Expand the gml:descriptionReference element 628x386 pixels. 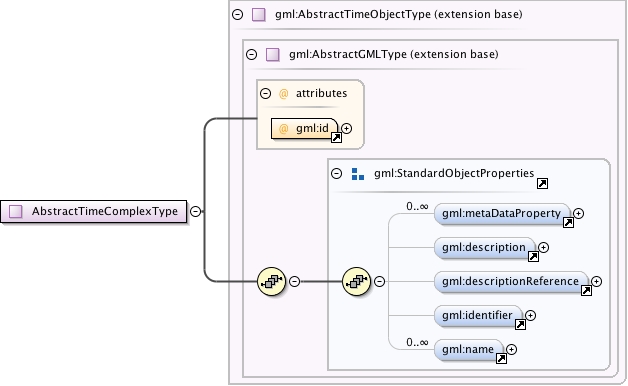tap(596, 281)
